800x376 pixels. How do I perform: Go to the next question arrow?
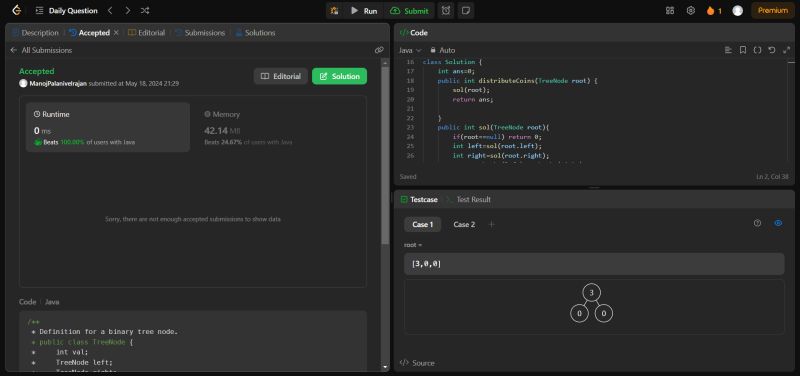(128, 10)
